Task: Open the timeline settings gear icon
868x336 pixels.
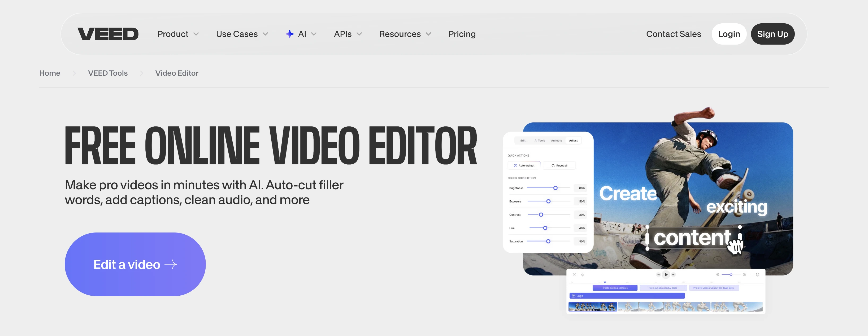Action: [757, 275]
